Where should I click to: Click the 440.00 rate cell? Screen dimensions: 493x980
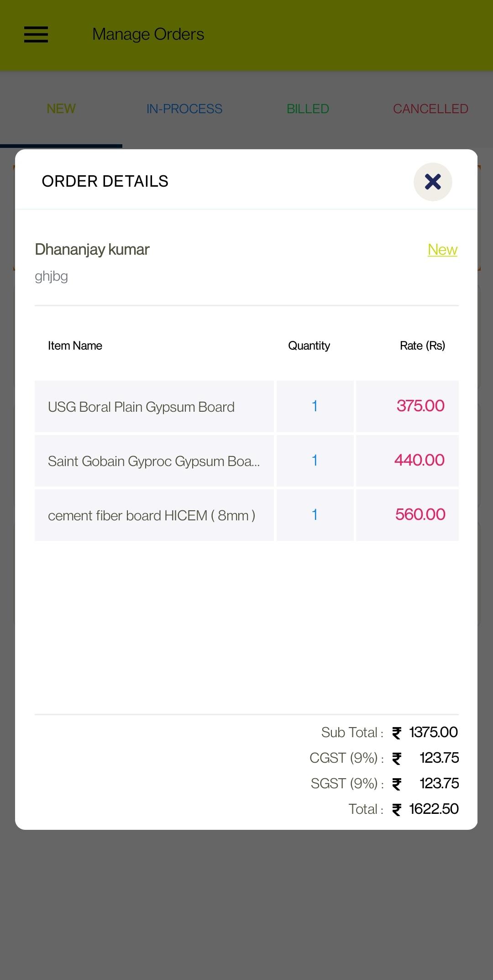click(407, 461)
